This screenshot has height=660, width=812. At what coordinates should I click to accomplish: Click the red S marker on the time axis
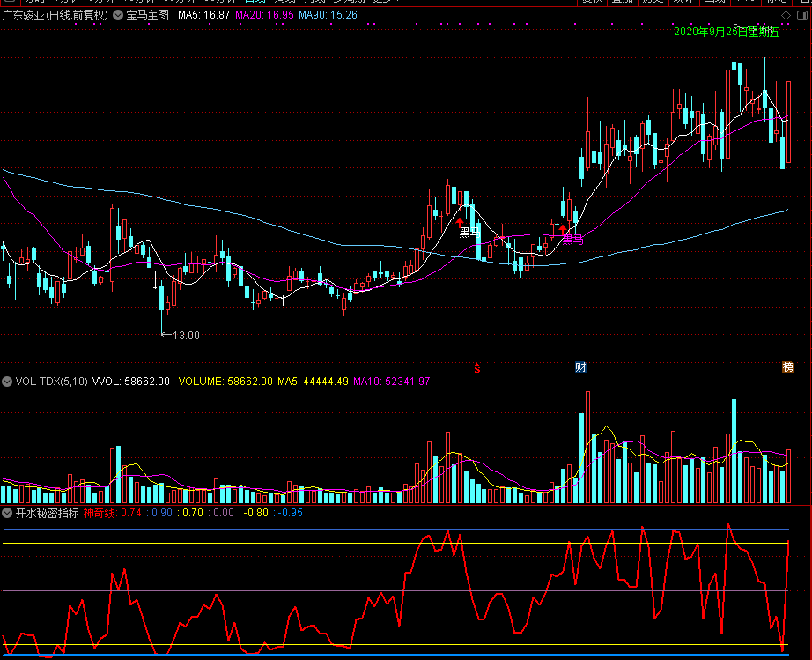coord(477,367)
